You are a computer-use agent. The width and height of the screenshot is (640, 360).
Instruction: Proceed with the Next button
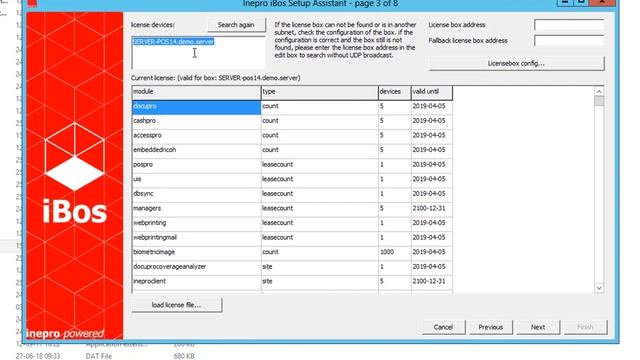pos(538,327)
